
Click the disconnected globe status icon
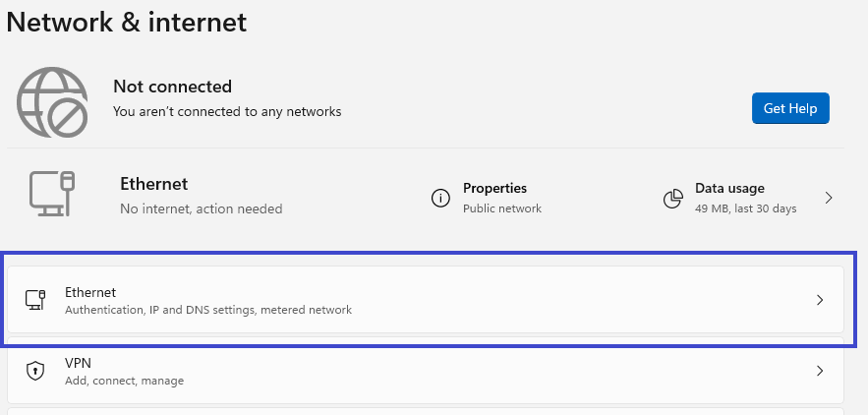[x=51, y=101]
